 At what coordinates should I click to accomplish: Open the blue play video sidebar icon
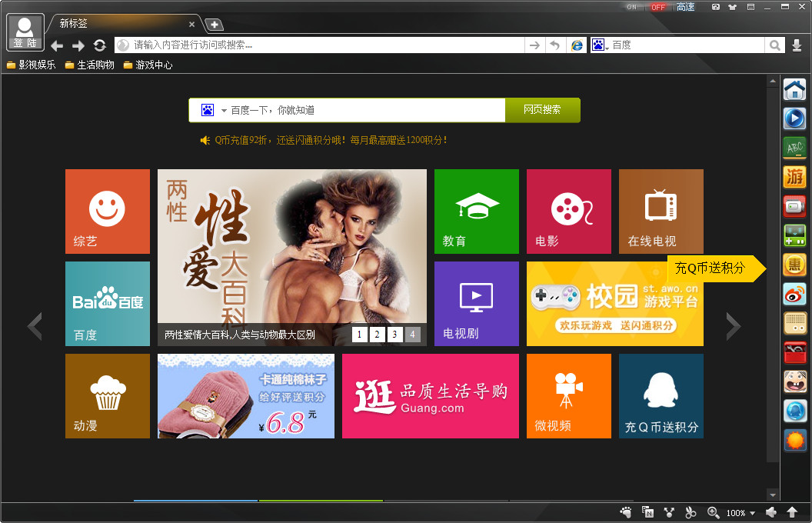(x=794, y=118)
